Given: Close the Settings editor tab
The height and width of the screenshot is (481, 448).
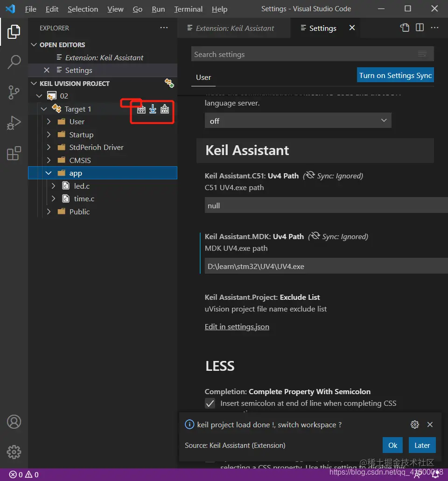Looking at the screenshot, I should (x=352, y=28).
